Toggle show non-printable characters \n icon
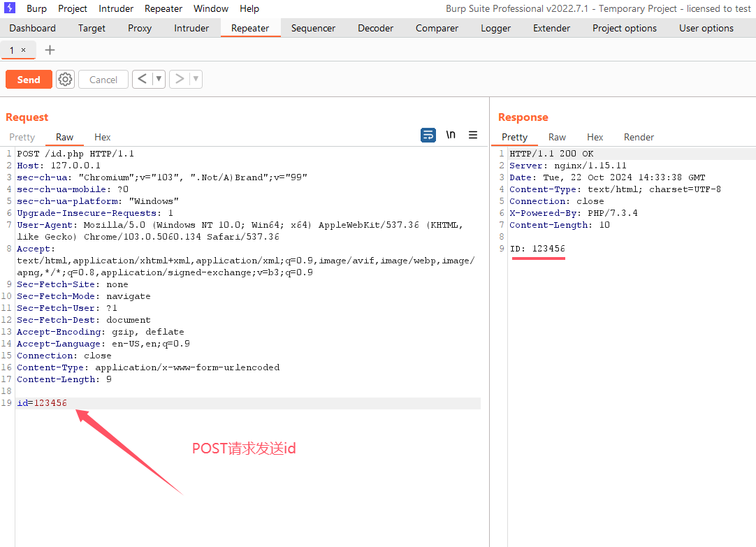This screenshot has width=756, height=547. [451, 135]
